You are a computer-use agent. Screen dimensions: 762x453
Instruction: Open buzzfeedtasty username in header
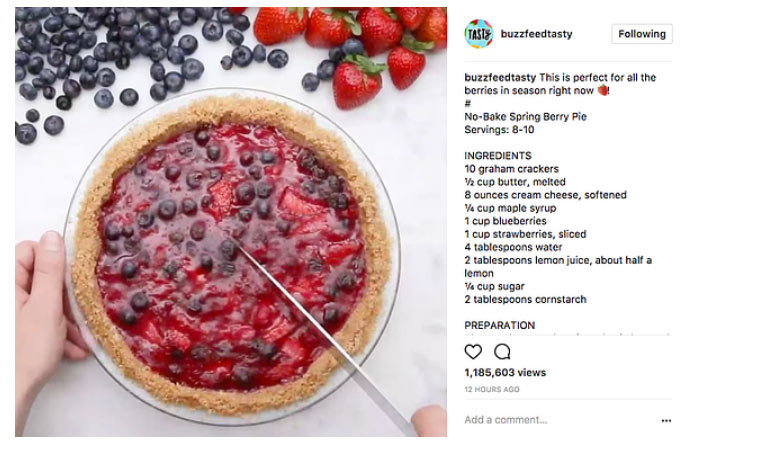[x=537, y=34]
